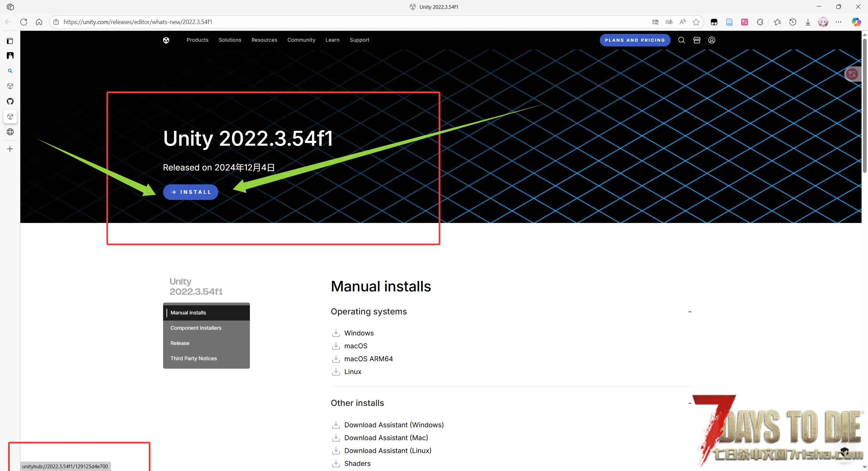
Task: Open the blue document extension icon
Action: [x=729, y=22]
